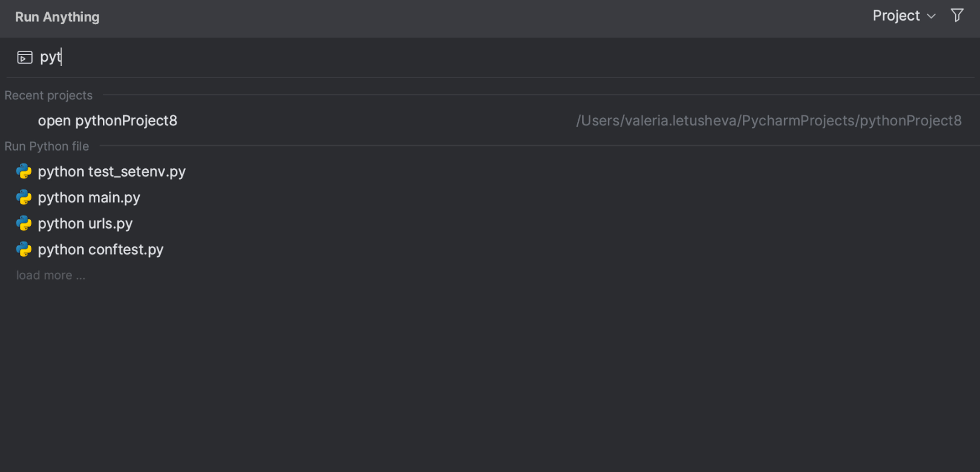Click the filter funnel icon
The image size is (980, 472).
pos(957,16)
